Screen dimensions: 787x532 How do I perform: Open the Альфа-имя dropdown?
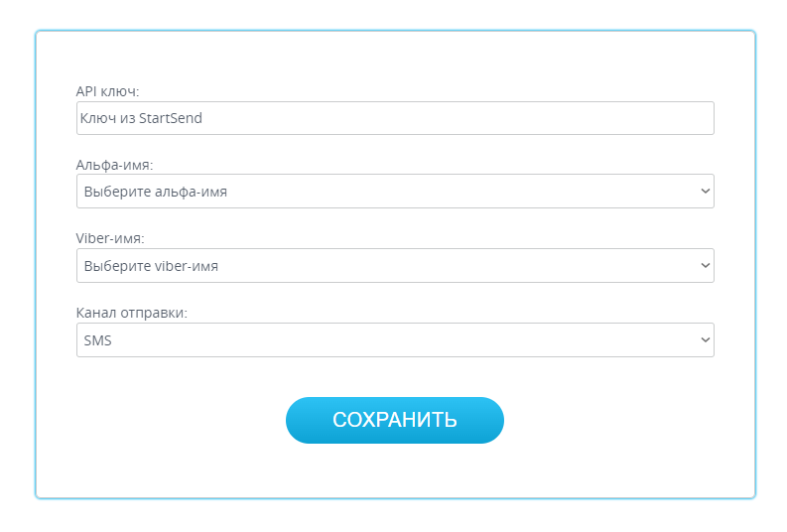[x=395, y=192]
